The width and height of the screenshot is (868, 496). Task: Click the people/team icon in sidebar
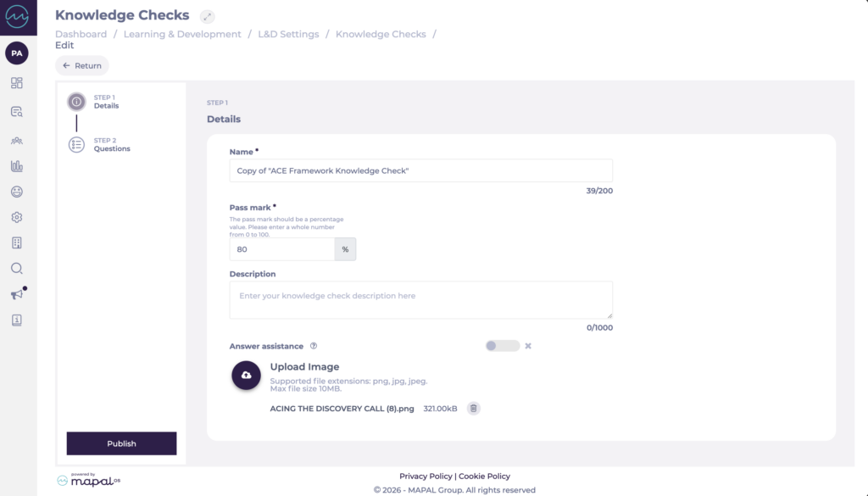tap(17, 140)
